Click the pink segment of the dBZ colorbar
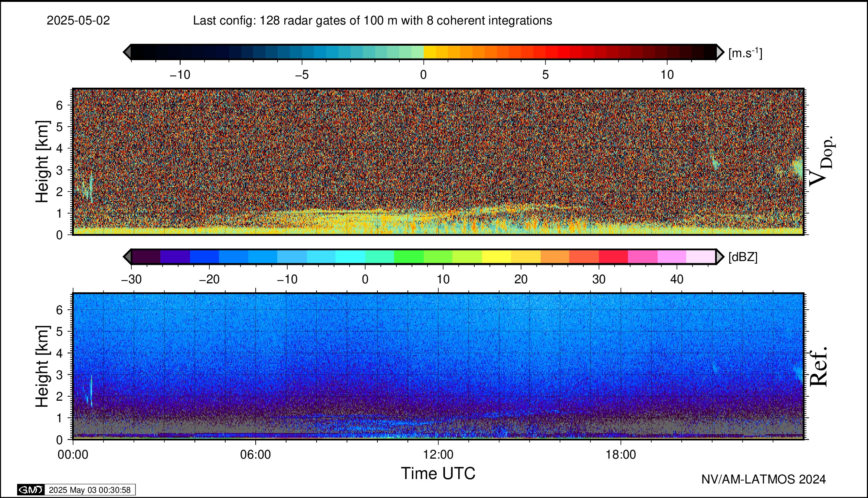 [x=642, y=257]
